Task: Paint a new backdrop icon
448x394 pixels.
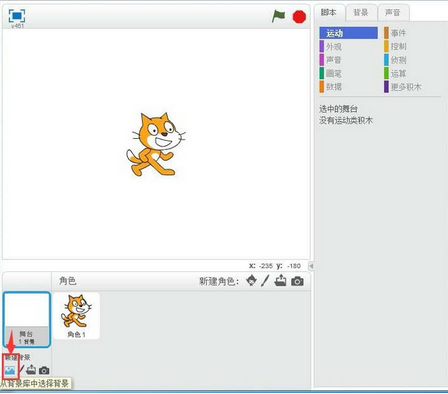Action: (x=21, y=370)
